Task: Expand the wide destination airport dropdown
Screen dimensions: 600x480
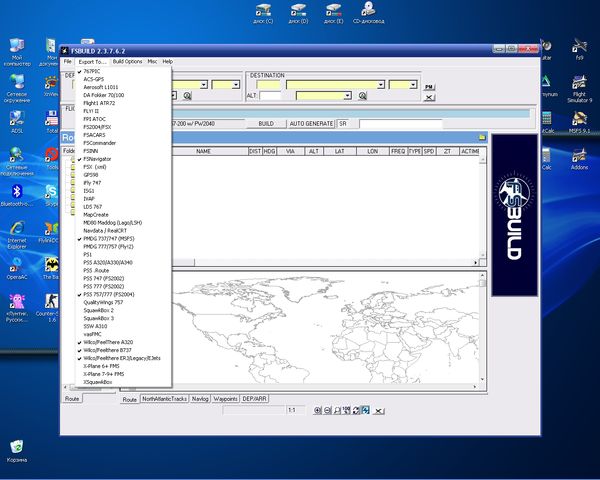Action: point(380,85)
